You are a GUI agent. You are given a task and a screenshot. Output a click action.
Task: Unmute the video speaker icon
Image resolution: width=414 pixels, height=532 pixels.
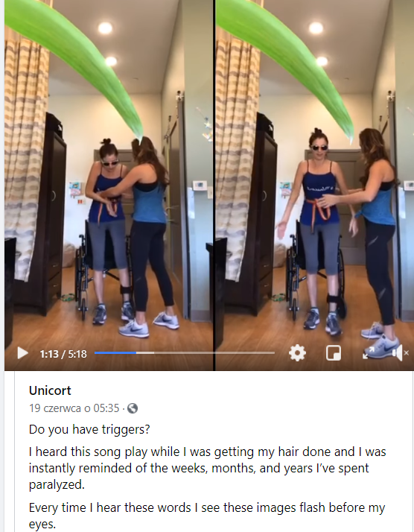400,353
